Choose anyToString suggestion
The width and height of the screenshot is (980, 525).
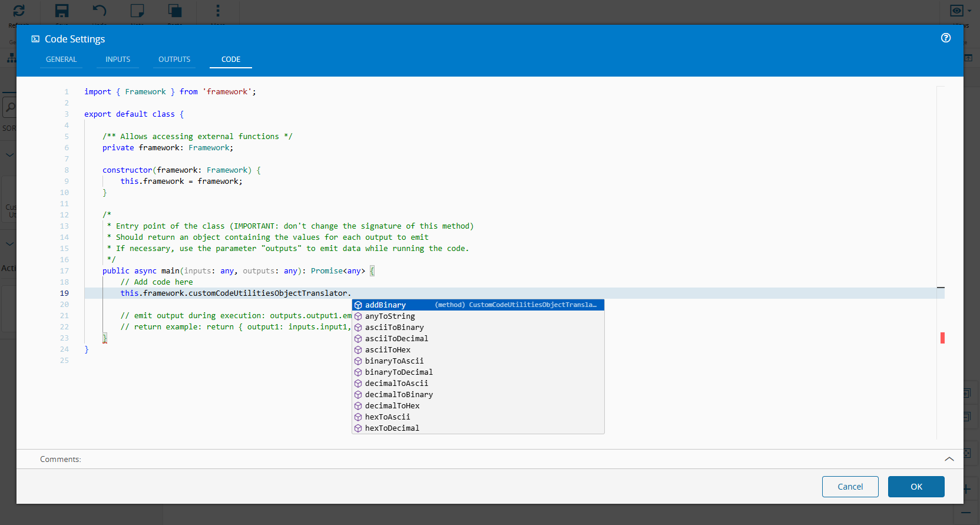(478, 316)
